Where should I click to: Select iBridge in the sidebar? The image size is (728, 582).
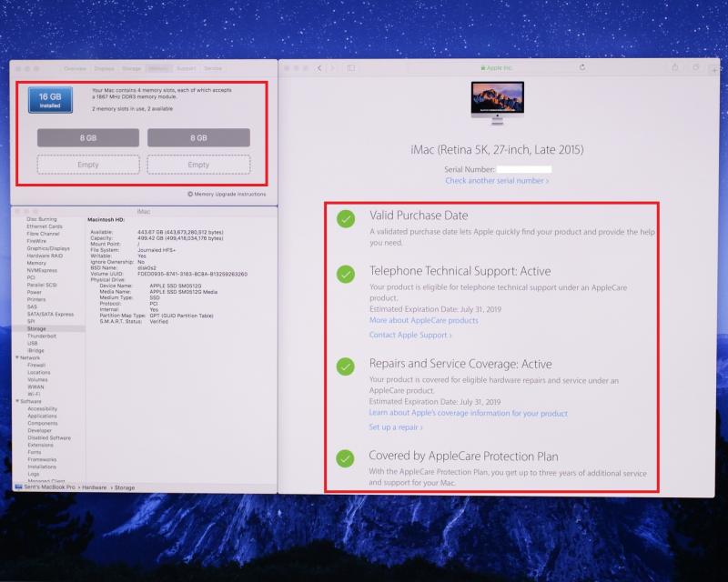pos(35,350)
